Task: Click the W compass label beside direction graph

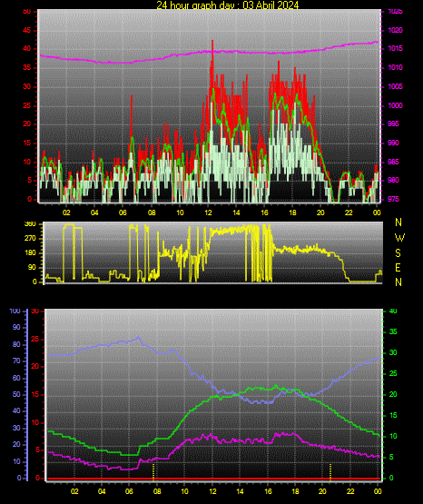Action: (x=399, y=238)
